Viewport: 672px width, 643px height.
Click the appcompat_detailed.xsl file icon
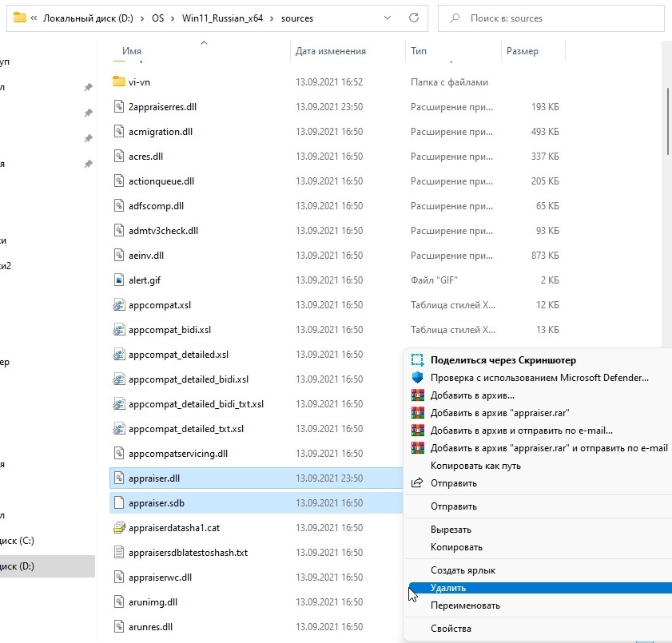(x=119, y=355)
